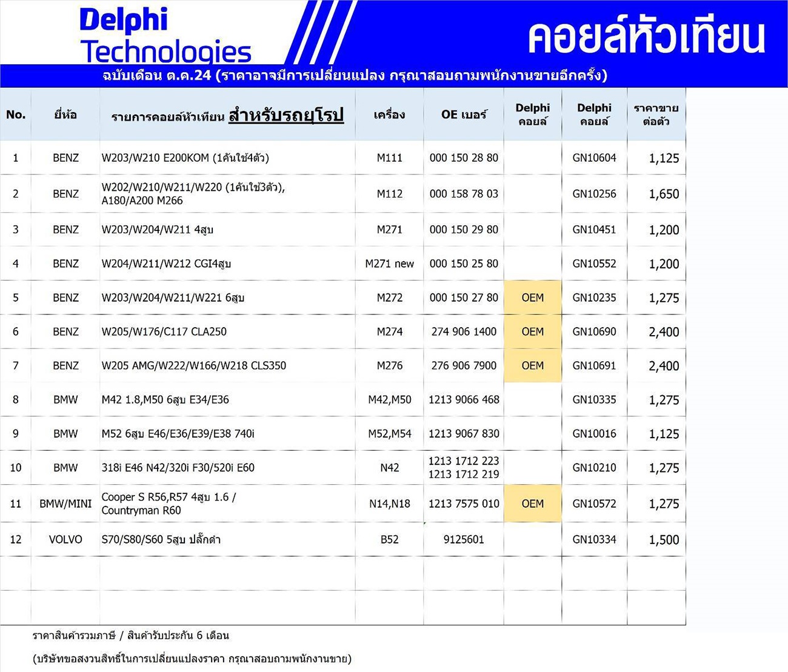Select engine code "M272"
Image resolution: width=788 pixels, height=672 pixels.
390,298
